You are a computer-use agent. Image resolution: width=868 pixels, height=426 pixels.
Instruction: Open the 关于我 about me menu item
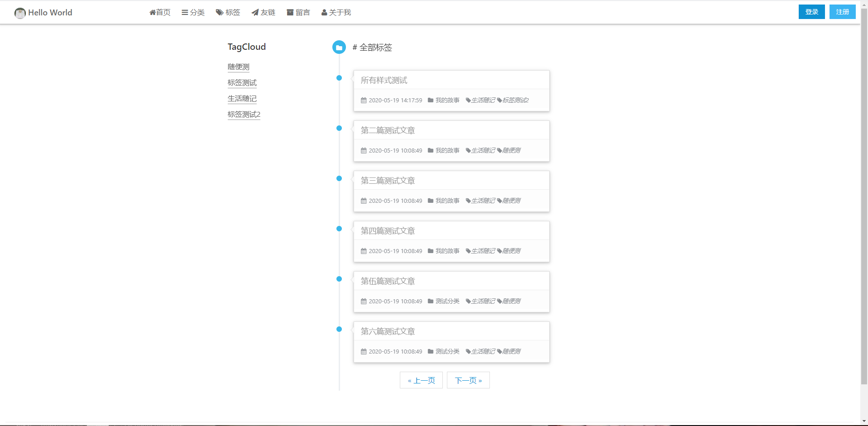coord(336,12)
